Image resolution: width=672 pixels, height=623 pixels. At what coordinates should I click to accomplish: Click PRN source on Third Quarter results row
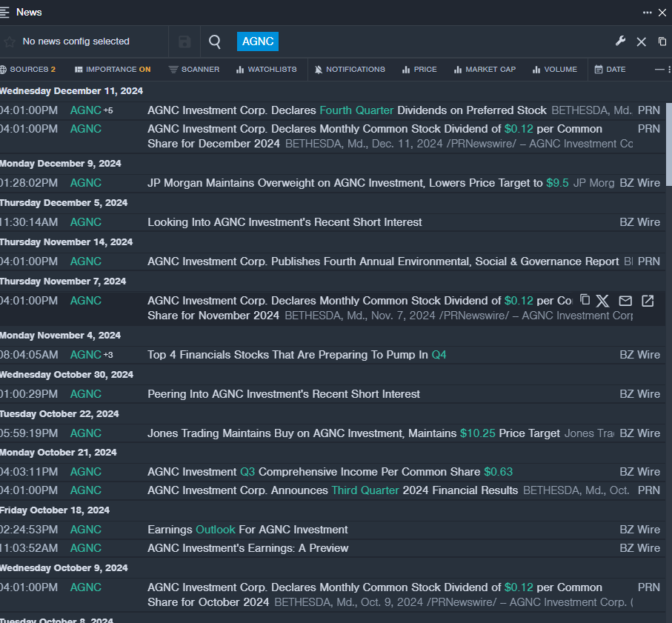point(649,490)
